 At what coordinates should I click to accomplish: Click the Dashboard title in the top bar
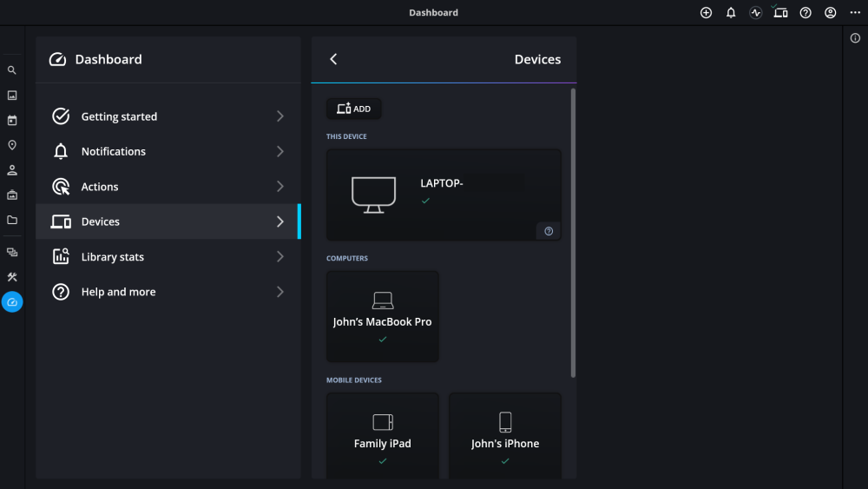coord(433,13)
